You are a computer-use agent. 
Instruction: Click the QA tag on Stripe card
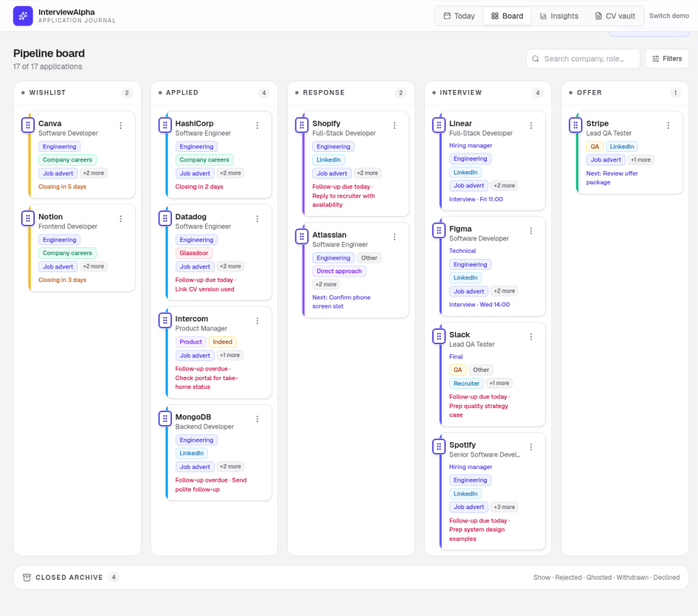pos(594,147)
